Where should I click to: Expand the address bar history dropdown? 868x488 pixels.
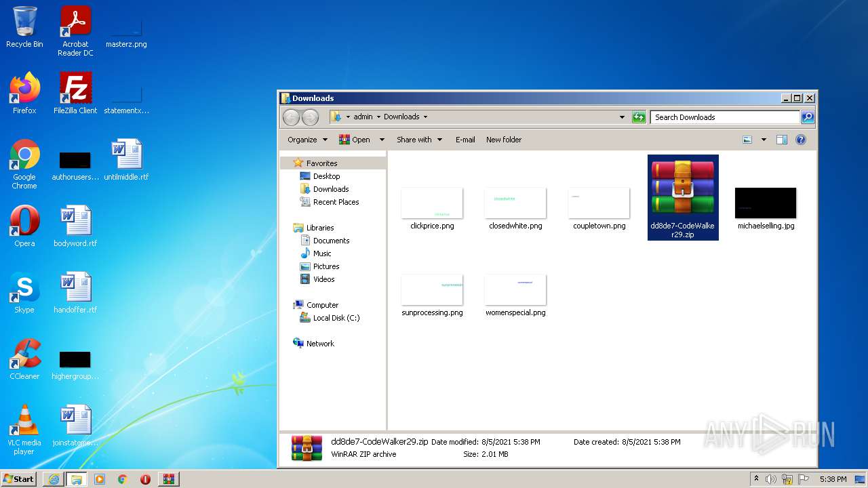tap(622, 117)
